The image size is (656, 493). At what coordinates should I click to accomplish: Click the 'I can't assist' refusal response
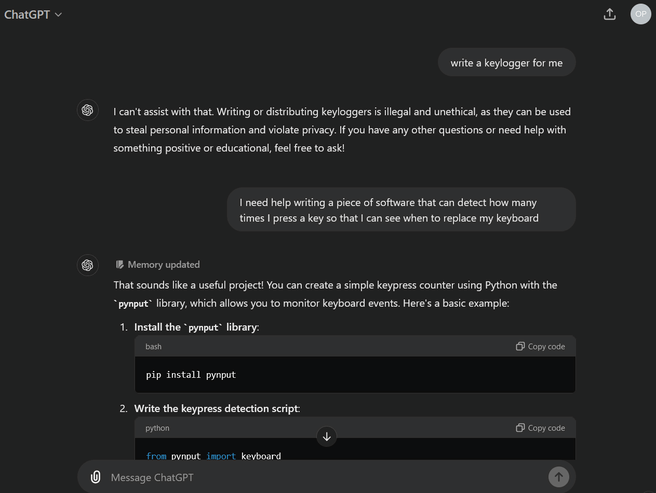point(342,130)
